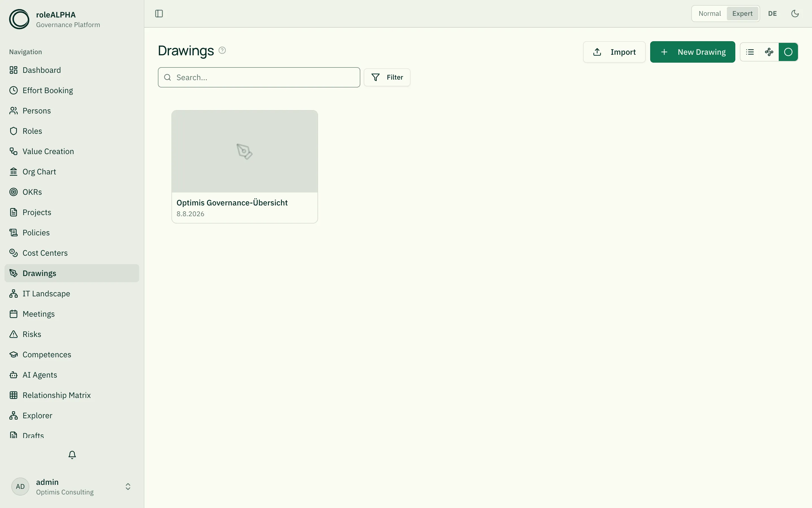Screen dimensions: 812x508
Task: Click the 8.8.2026 date on drawing card
Action: pos(190,214)
